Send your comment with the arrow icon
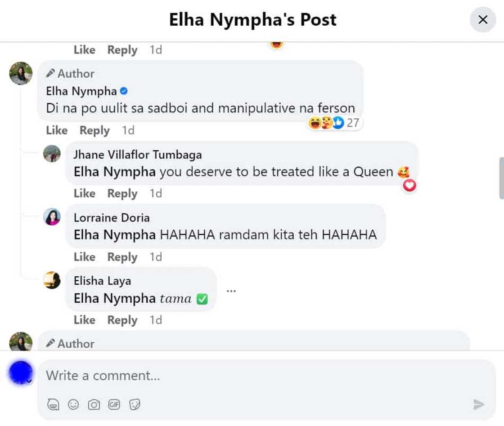 (x=477, y=404)
